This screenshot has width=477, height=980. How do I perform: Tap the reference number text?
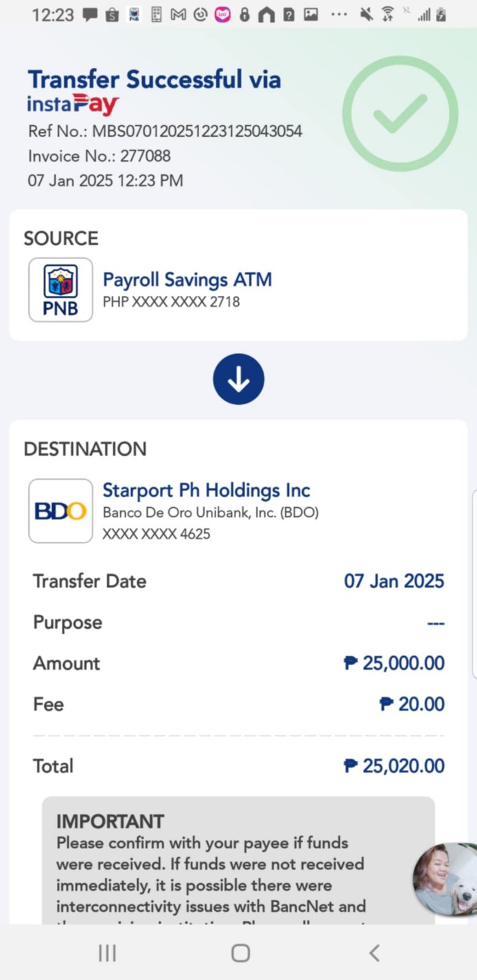(165, 131)
